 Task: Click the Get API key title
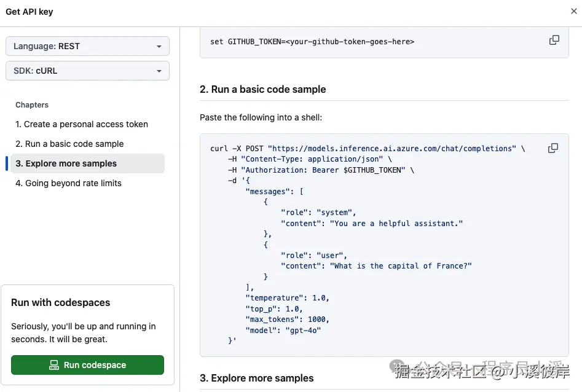(x=29, y=12)
